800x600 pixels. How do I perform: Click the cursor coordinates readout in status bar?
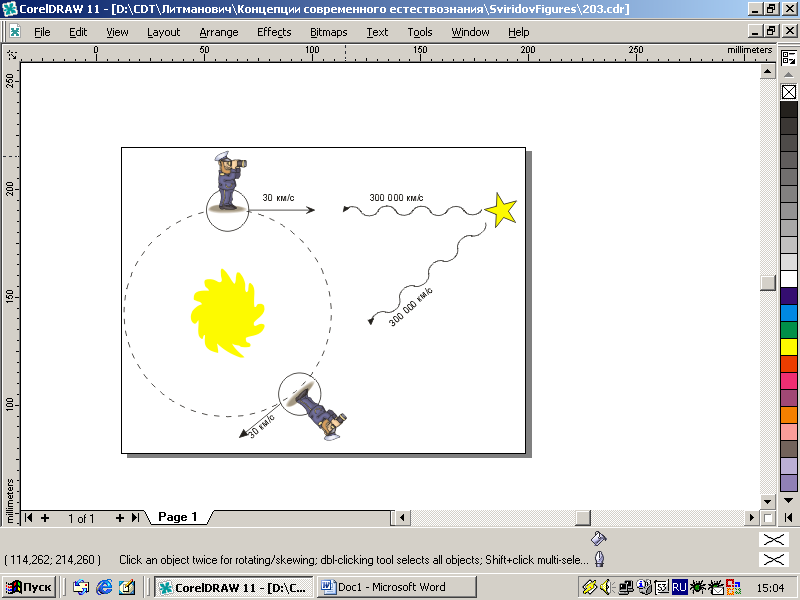click(x=53, y=560)
